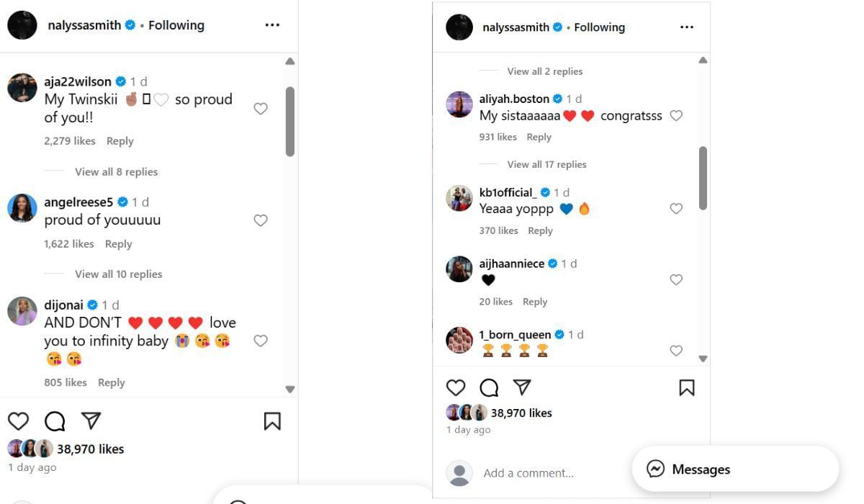Expand View all 10 replies
This screenshot has height=504, width=864.
tap(118, 274)
